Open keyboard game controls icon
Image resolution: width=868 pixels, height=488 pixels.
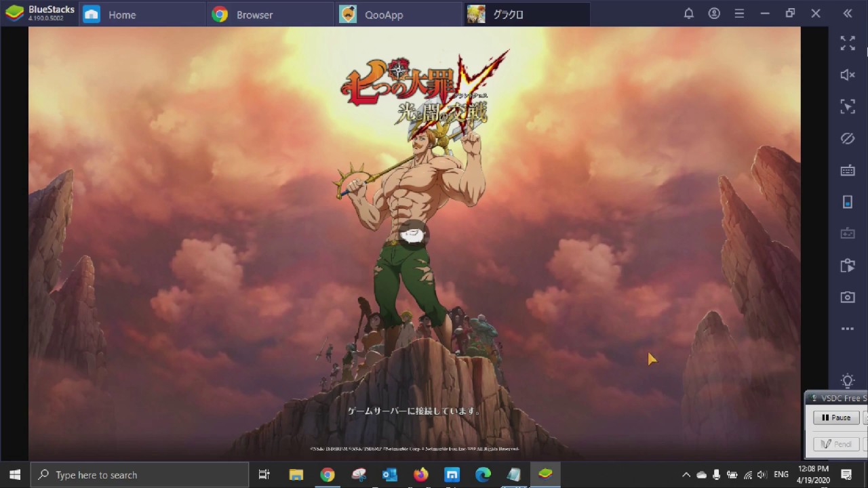tap(848, 170)
